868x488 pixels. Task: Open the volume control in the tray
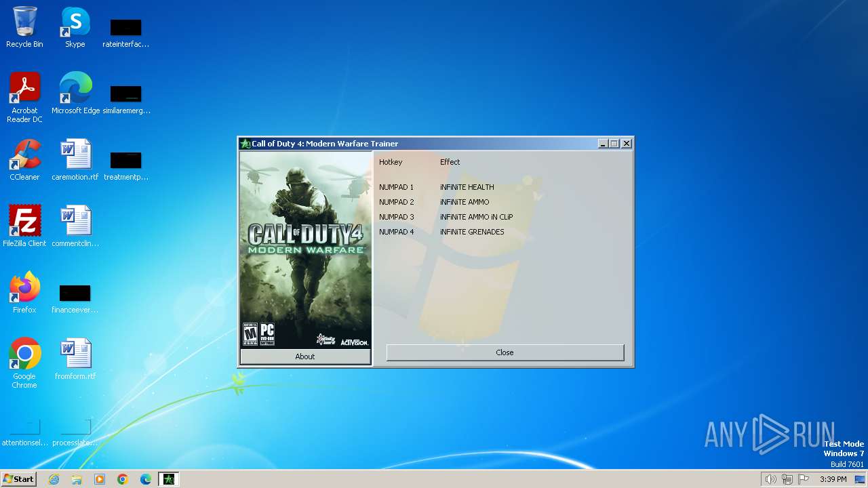point(770,479)
